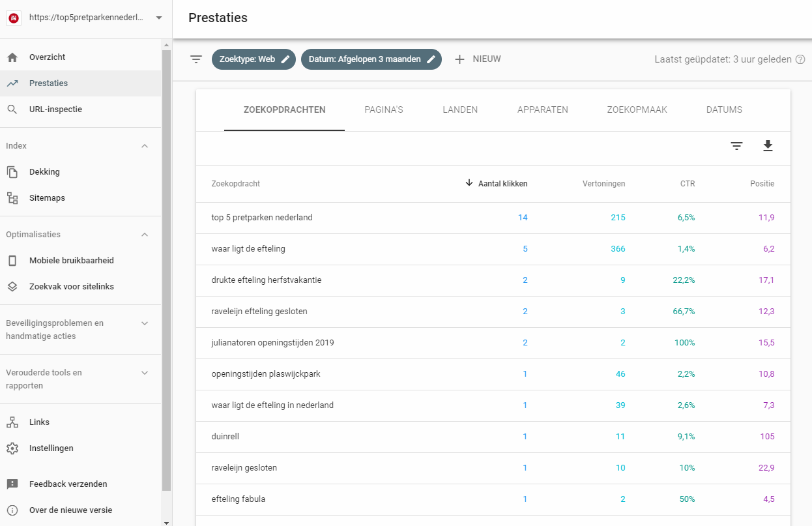Click the Zoekvak voor sitelinks layers icon
Image resolution: width=812 pixels, height=526 pixels.
12,287
